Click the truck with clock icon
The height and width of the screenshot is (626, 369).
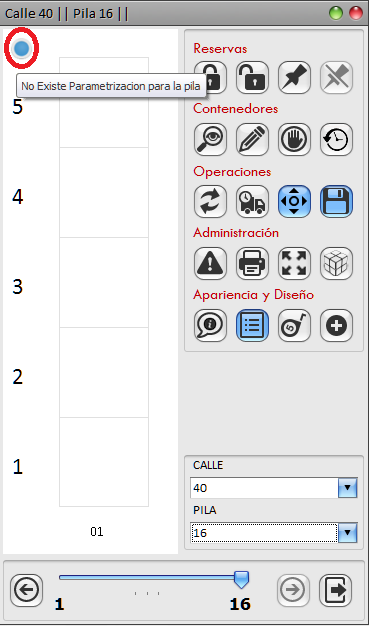pos(252,201)
